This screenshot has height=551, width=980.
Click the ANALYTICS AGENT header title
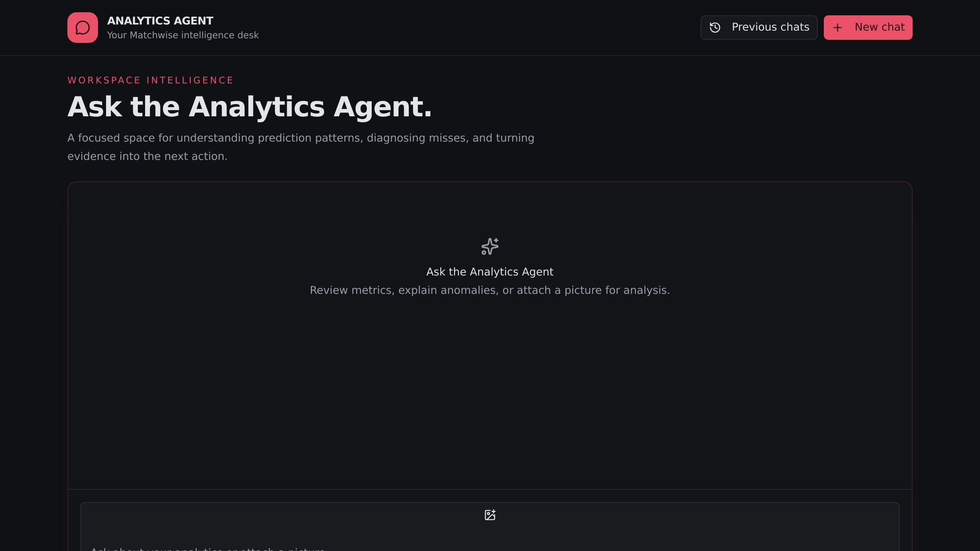point(160,21)
